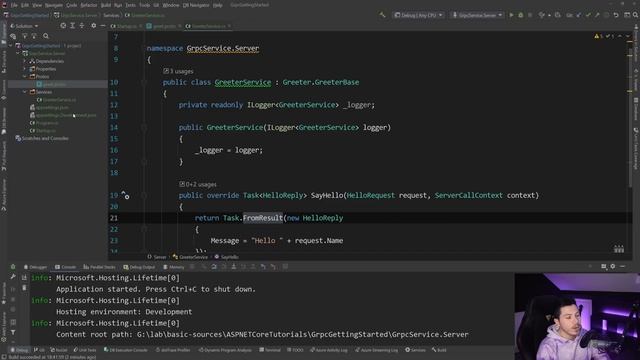Click the Stop icon in main toolbar
Screen dimensions: 640x360
tap(530, 15)
